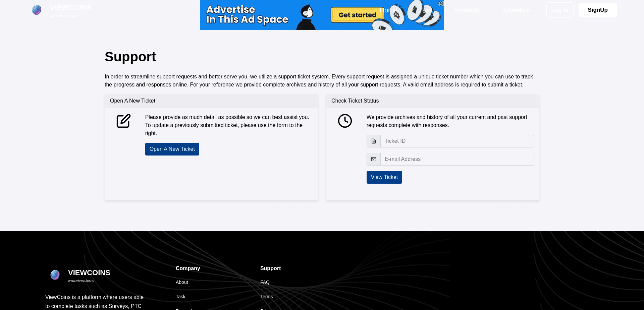The width and height of the screenshot is (644, 310).
Task: Open the Terms link in the footer
Action: point(266,297)
